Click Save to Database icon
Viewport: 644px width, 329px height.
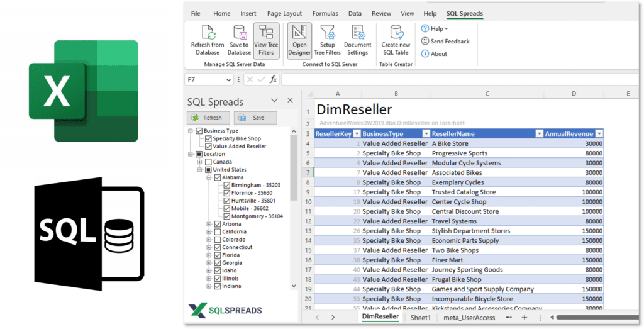240,32
